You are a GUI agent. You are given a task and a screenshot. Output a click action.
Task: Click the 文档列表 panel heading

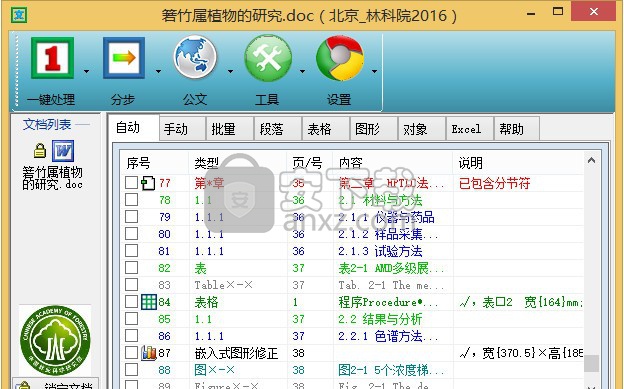[47, 124]
